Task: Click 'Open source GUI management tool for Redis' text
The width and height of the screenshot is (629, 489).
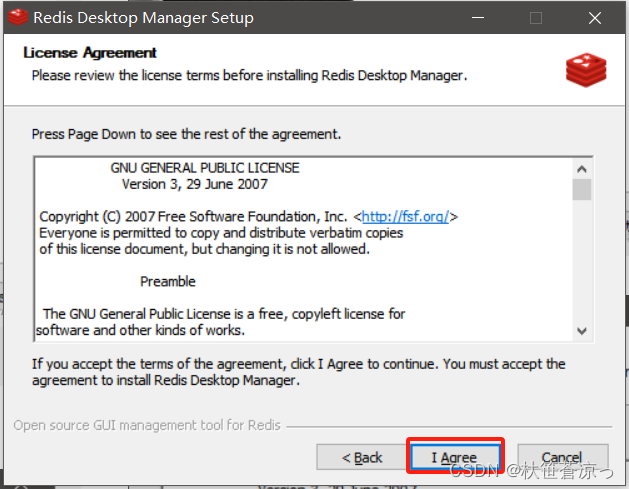Action: 147,425
